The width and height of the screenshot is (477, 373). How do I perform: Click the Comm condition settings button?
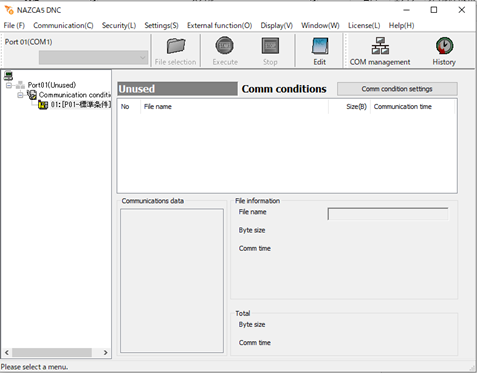pos(397,89)
